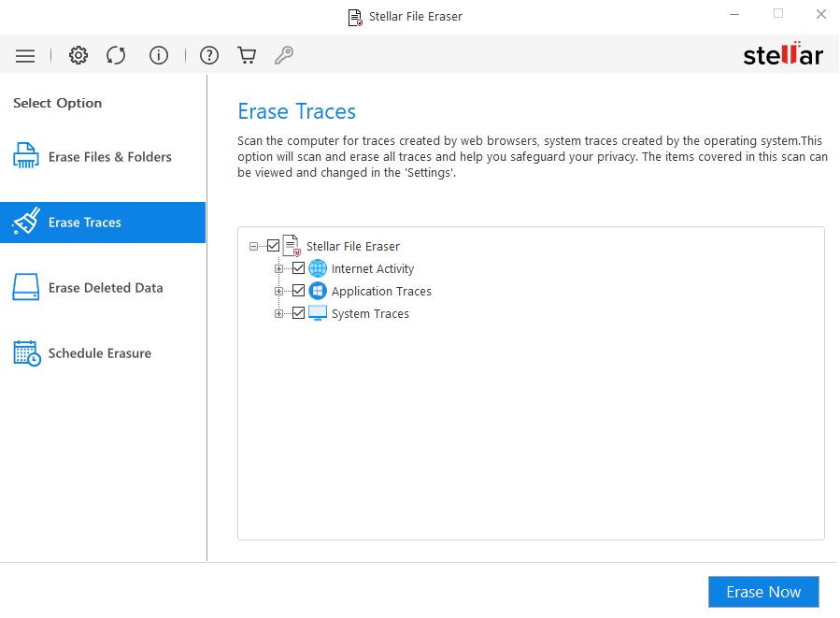Collapse the Stellar File Eraser root node
This screenshot has width=840, height=618.
[x=252, y=245]
